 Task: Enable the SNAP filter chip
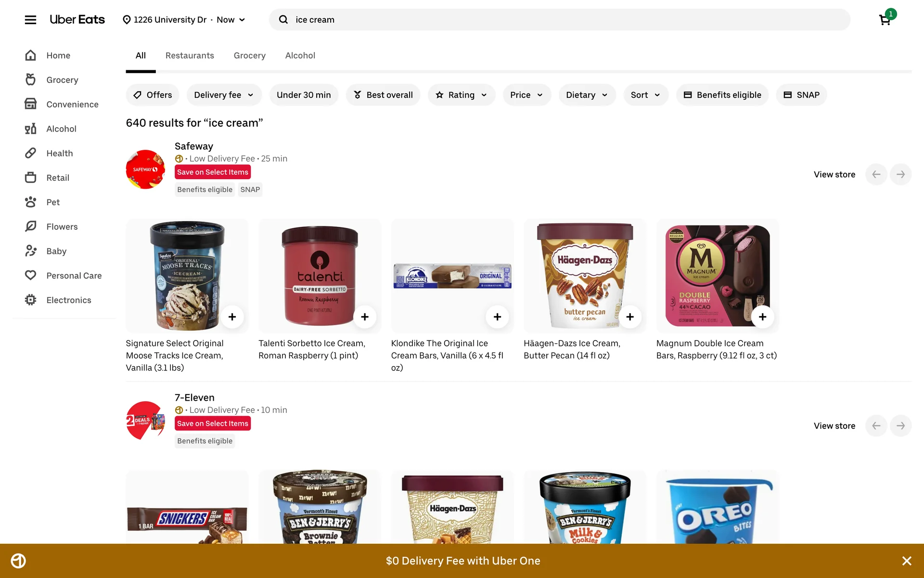(801, 95)
